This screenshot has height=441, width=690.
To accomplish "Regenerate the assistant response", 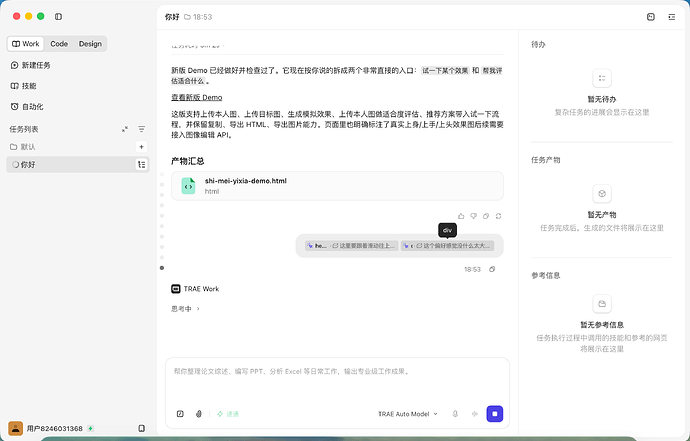I will coord(498,216).
